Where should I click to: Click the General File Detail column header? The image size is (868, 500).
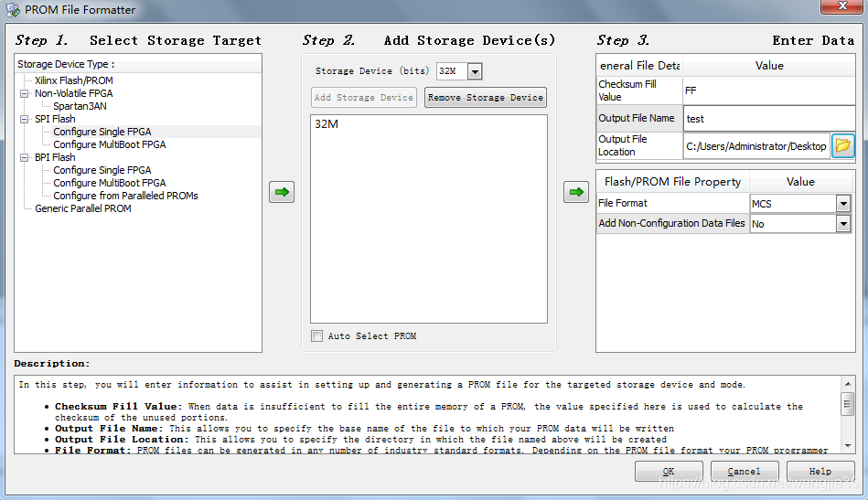(x=639, y=65)
